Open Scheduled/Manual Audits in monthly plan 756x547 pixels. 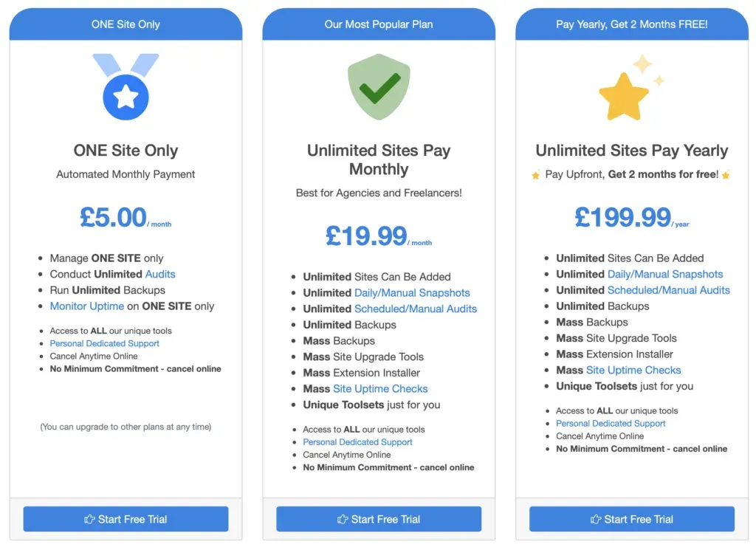416,309
